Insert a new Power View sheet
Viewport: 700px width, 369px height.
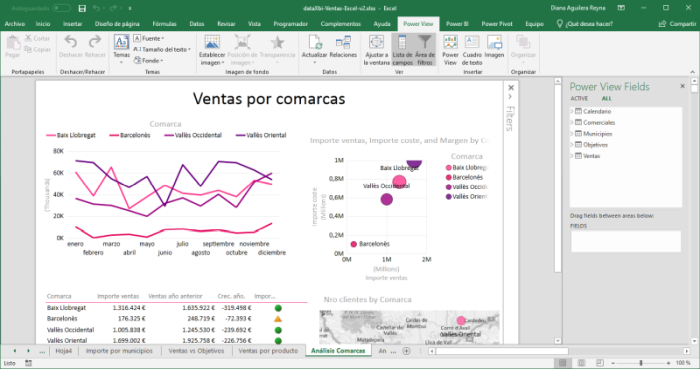[x=450, y=50]
